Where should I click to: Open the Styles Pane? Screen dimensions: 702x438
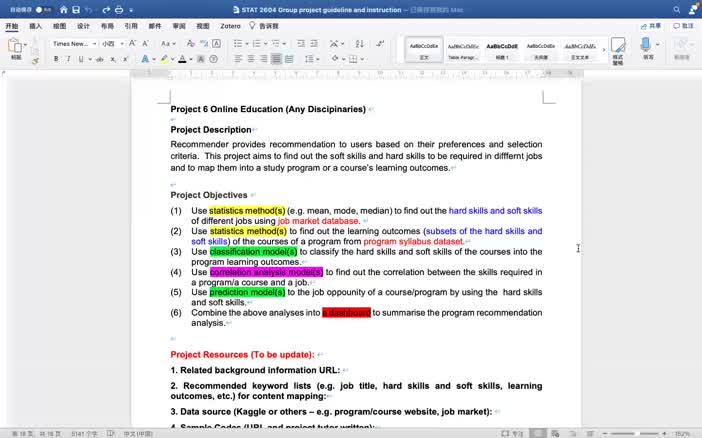click(618, 51)
